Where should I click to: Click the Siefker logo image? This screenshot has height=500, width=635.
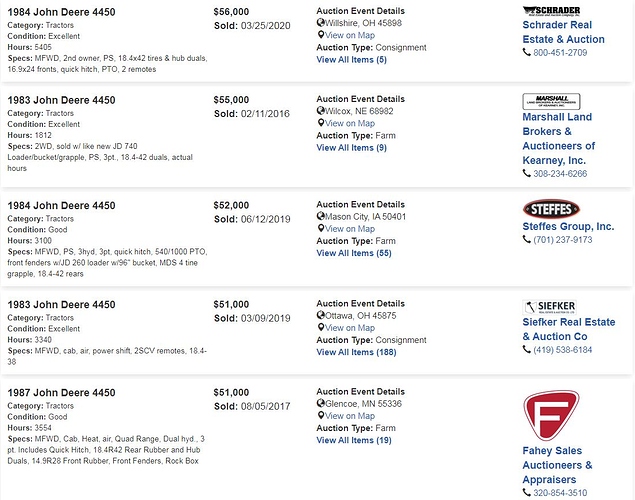click(549, 307)
